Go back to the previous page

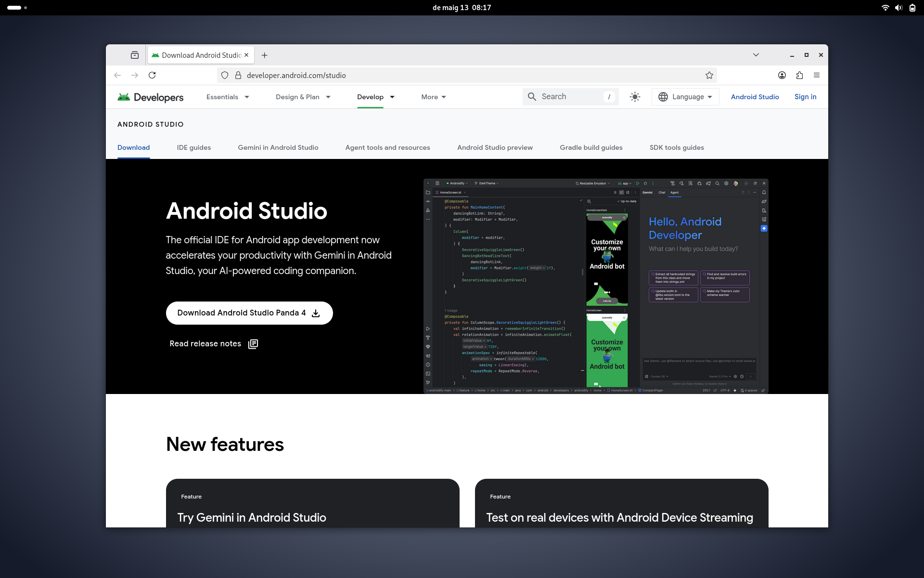(x=117, y=75)
